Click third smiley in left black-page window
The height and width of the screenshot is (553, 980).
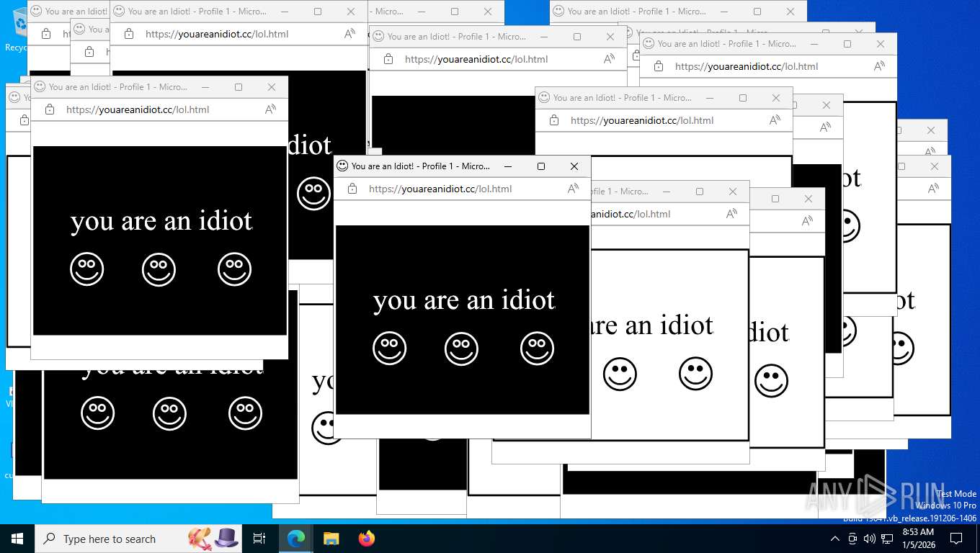(x=234, y=269)
